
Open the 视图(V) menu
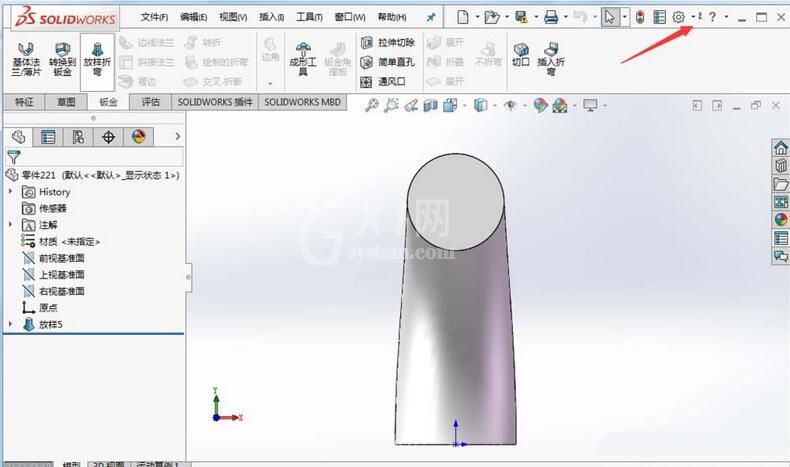[233, 17]
